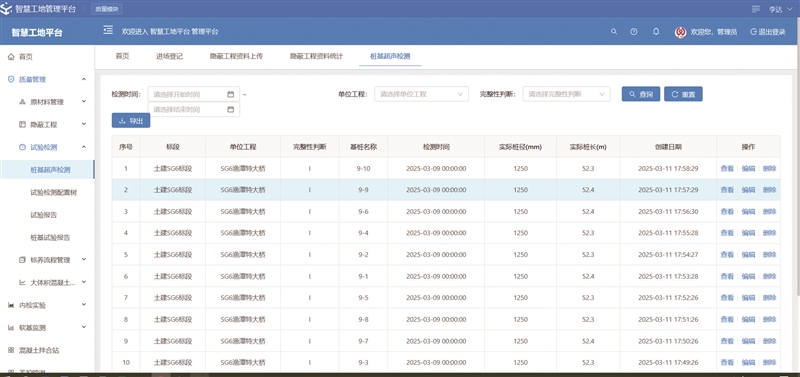Collapse the 试验检测 submenu chevron
The width and height of the screenshot is (800, 377).
84,147
